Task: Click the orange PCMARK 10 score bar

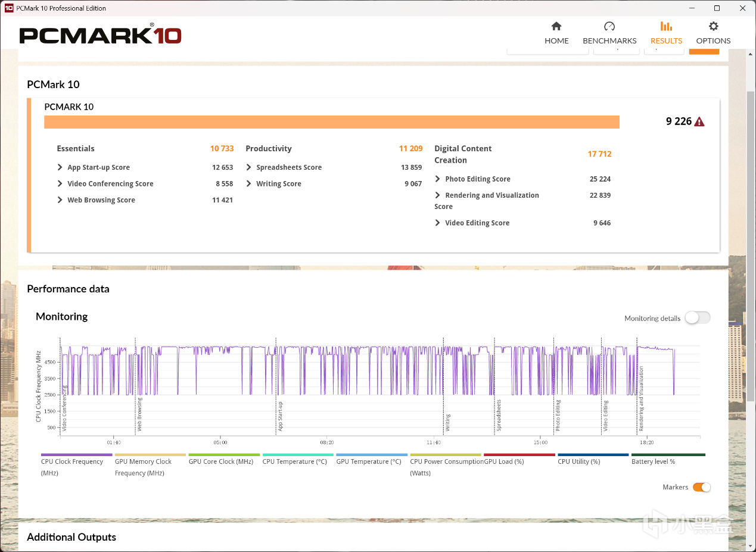Action: 332,122
